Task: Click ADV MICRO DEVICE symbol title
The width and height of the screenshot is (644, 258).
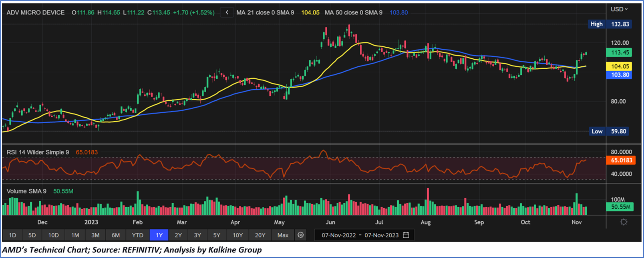Action: pos(36,12)
